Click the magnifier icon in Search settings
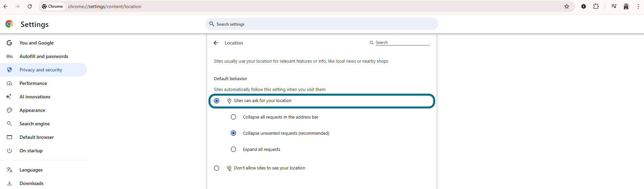Image resolution: width=644 pixels, height=189 pixels. pyautogui.click(x=212, y=24)
